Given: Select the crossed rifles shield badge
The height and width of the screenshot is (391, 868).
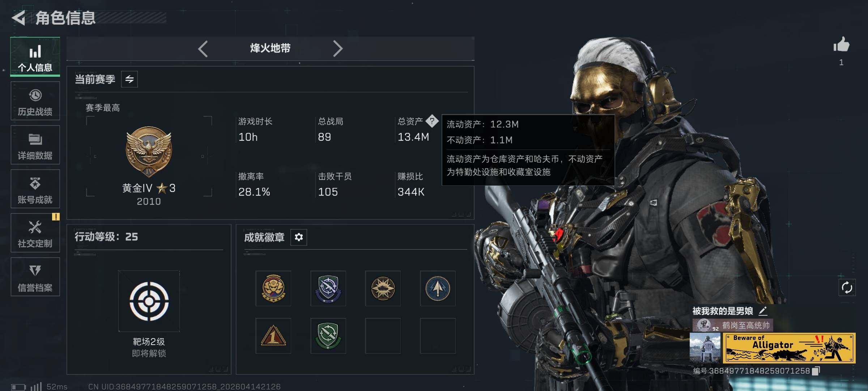Looking at the screenshot, I should (x=328, y=289).
